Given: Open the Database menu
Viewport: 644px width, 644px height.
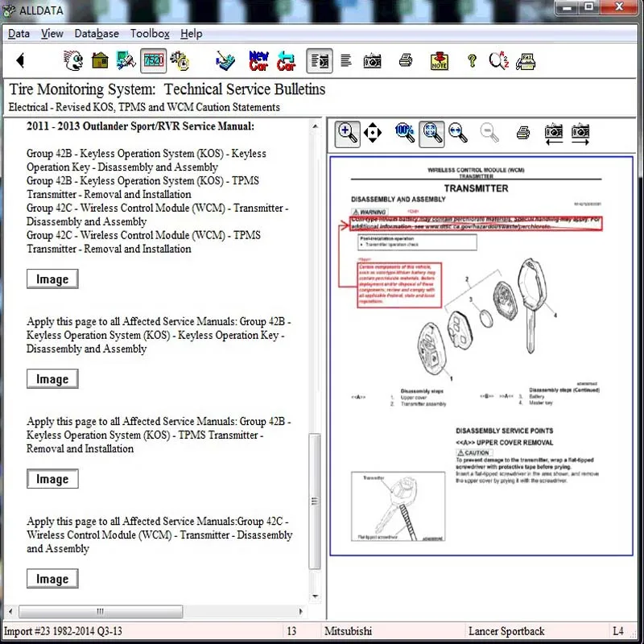Looking at the screenshot, I should [97, 34].
